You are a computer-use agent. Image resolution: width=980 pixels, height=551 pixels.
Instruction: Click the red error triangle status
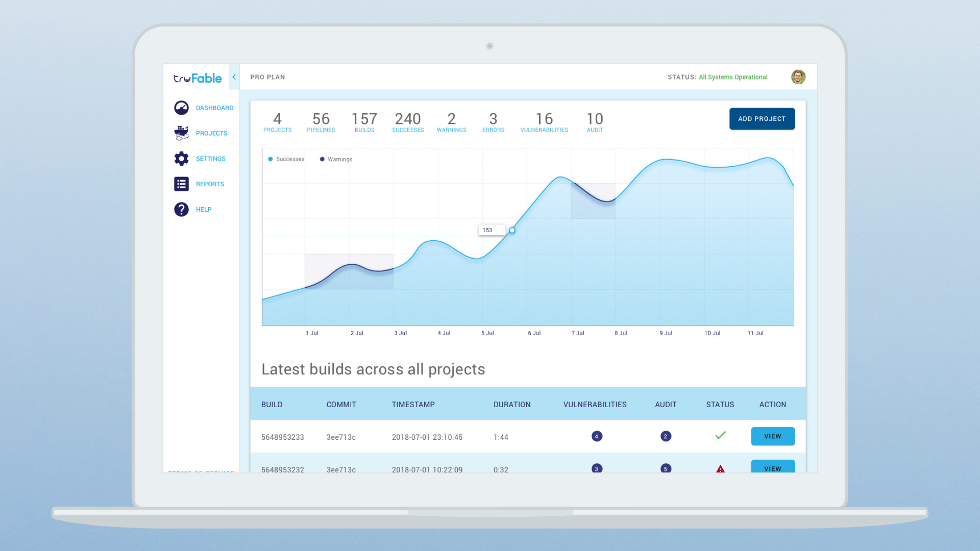click(720, 469)
